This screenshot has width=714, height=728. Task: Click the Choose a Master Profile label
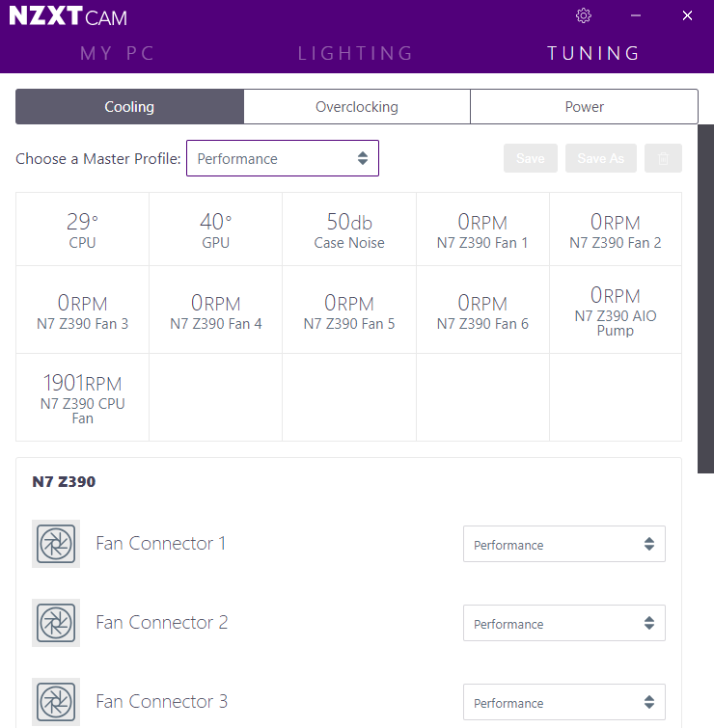(x=98, y=159)
